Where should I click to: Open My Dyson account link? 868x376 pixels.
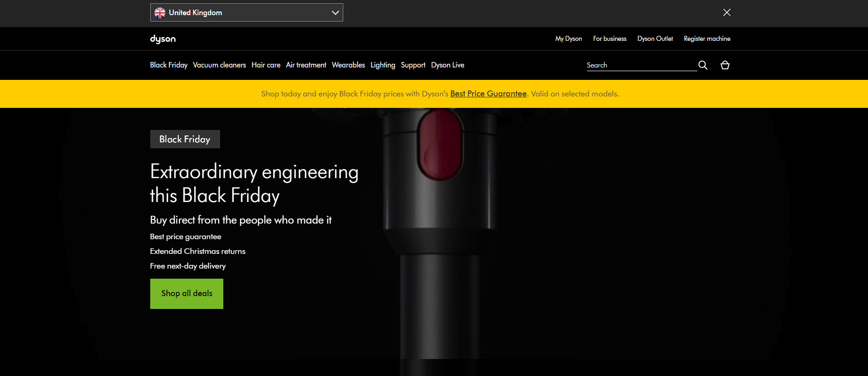pos(568,39)
